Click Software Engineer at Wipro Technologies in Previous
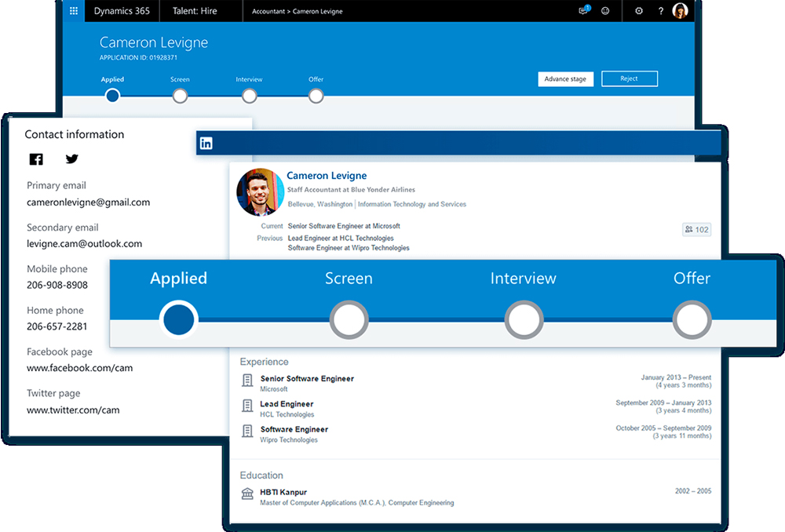785x532 pixels. [x=349, y=248]
